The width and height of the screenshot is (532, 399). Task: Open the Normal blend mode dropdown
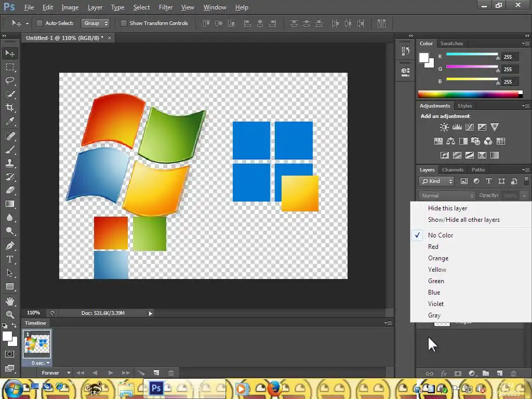pyautogui.click(x=447, y=195)
